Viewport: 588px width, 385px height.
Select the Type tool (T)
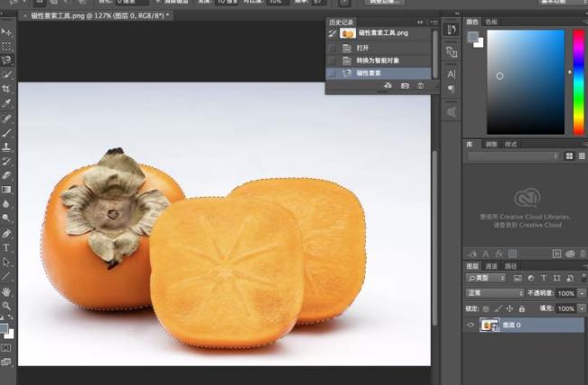point(6,248)
